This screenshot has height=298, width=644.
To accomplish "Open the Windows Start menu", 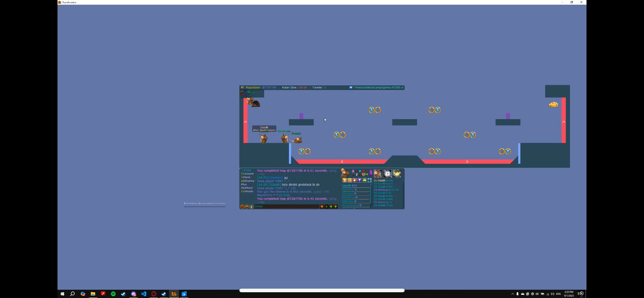I will pos(62,294).
